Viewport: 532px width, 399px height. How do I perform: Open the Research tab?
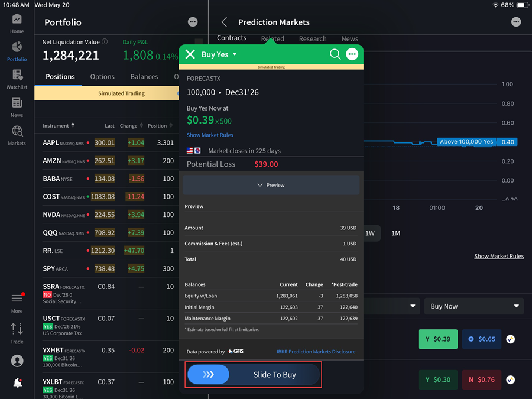[313, 38]
